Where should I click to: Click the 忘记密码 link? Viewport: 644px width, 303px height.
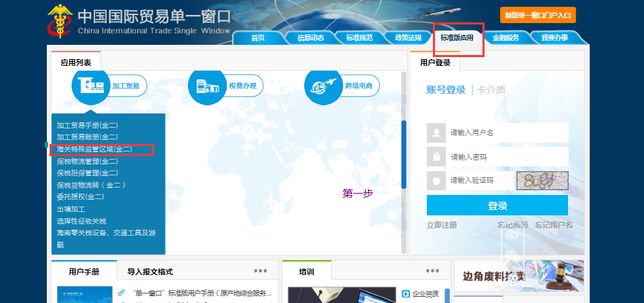512,225
